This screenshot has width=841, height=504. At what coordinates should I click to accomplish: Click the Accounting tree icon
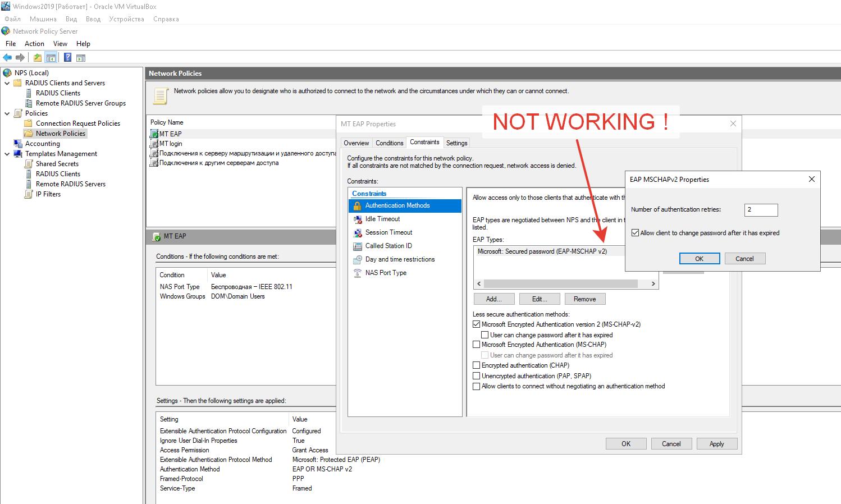[x=18, y=144]
